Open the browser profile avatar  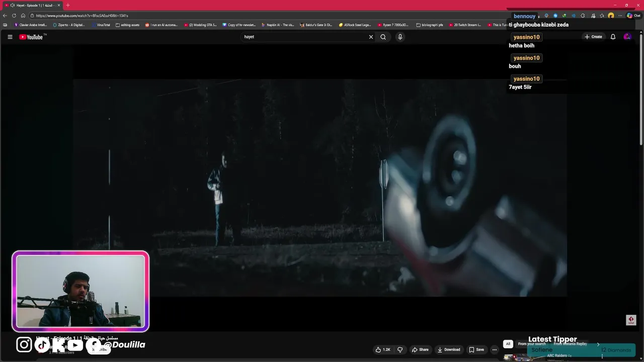pyautogui.click(x=611, y=16)
